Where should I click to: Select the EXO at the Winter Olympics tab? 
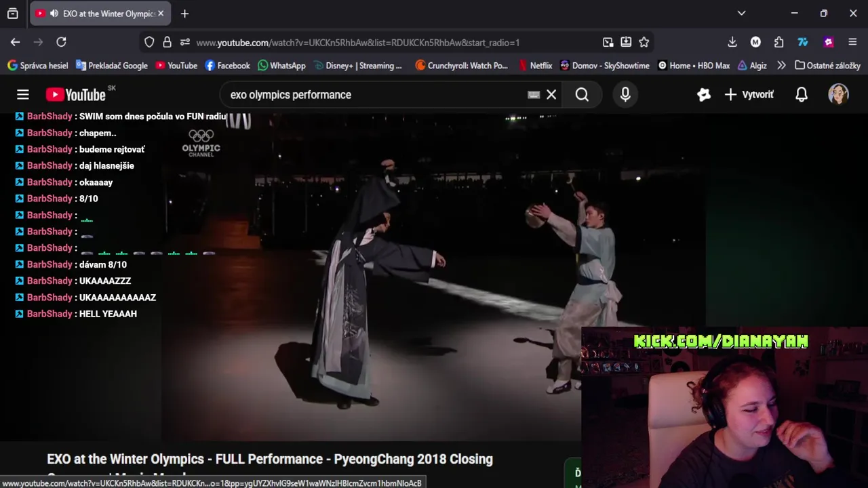(100, 14)
